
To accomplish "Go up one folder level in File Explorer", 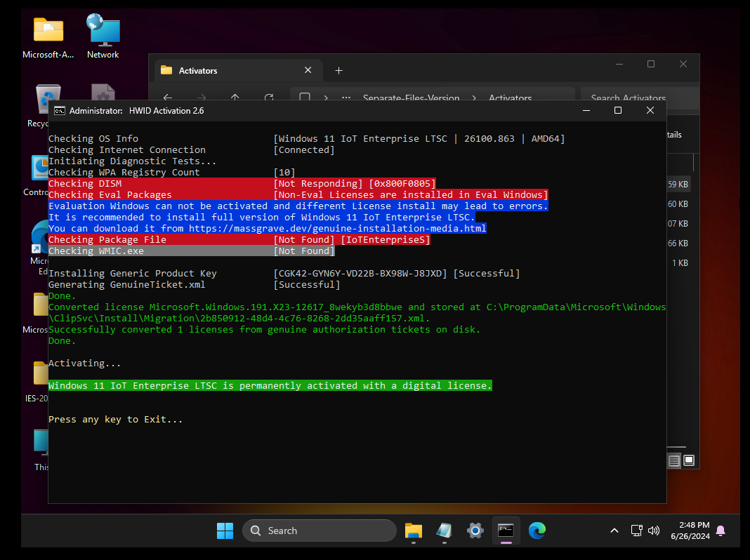I will coord(235,97).
